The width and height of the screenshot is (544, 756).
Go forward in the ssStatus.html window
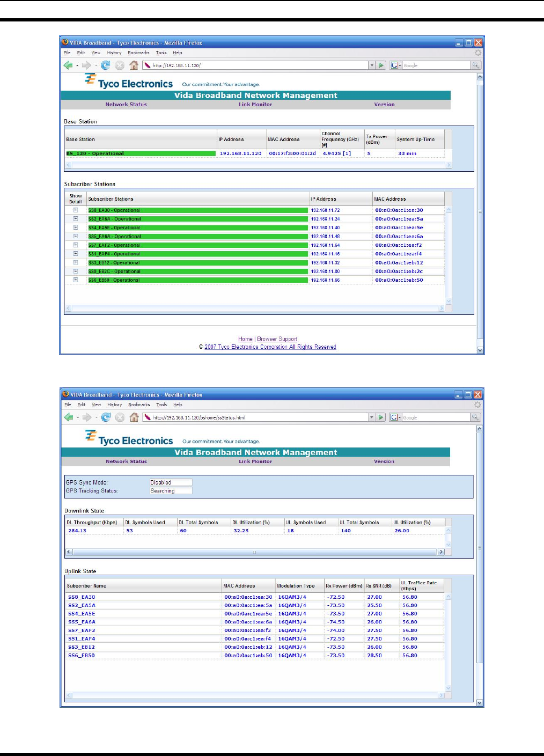pos(87,417)
